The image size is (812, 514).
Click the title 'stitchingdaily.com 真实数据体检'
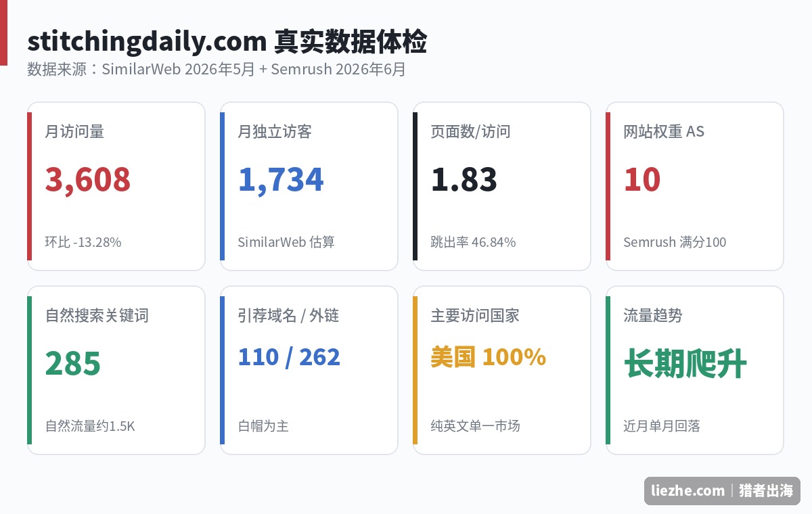pyautogui.click(x=227, y=42)
